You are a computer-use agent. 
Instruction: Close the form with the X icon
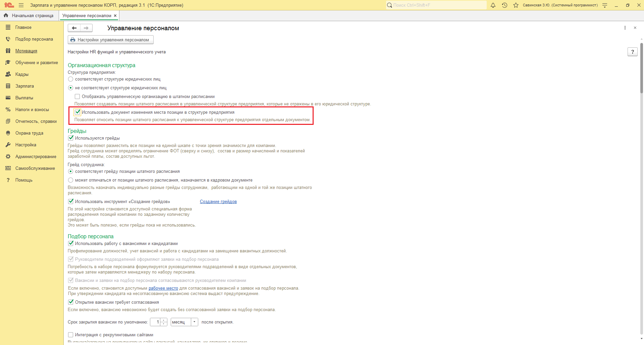point(635,28)
